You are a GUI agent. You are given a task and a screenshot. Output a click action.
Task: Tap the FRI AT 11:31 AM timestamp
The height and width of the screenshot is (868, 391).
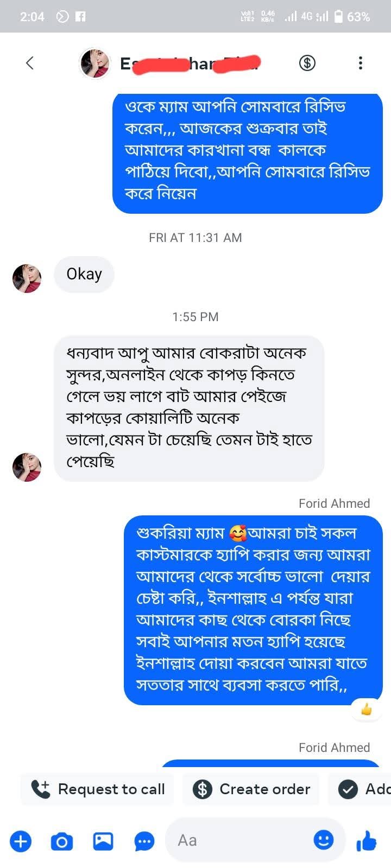click(195, 238)
